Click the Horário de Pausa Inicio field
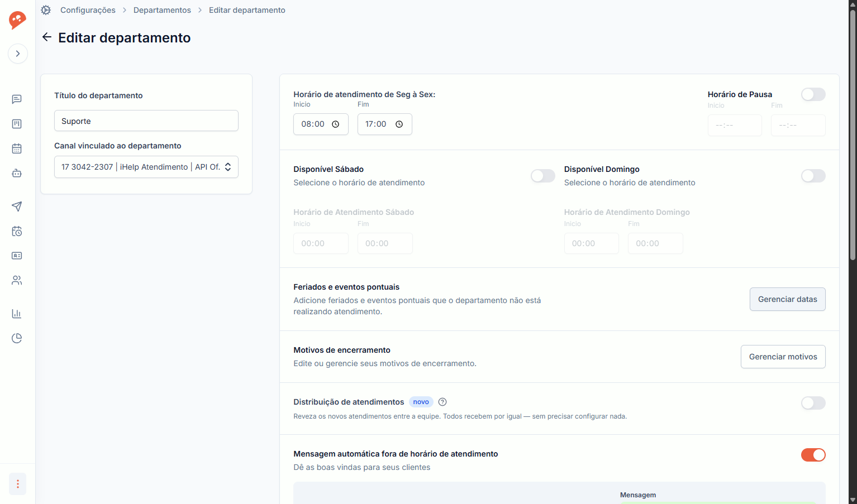Screen dimensions: 857x504 [735, 126]
